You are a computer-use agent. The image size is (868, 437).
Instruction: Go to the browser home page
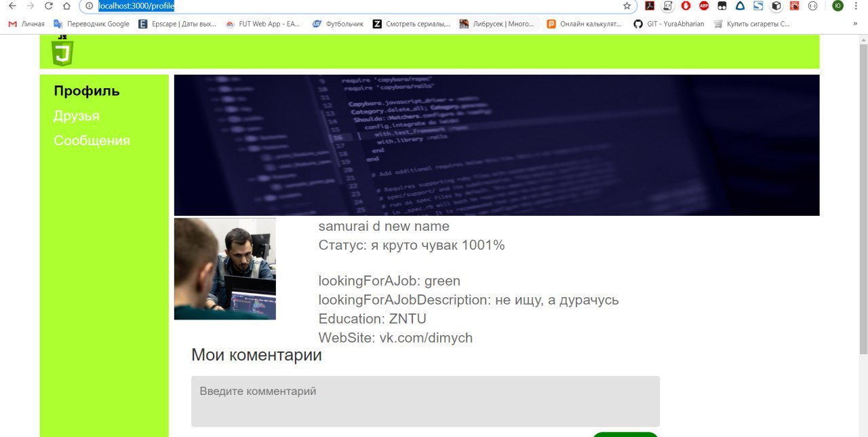pyautogui.click(x=66, y=6)
